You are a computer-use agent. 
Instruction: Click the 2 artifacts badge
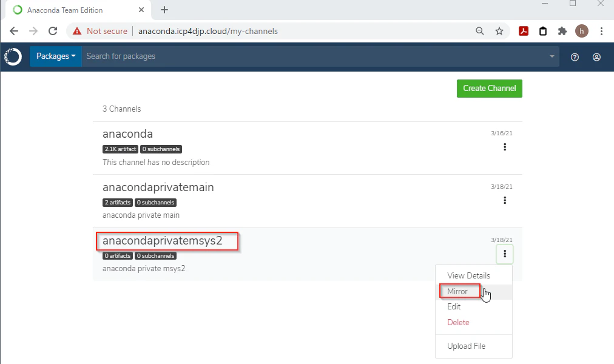pos(118,203)
